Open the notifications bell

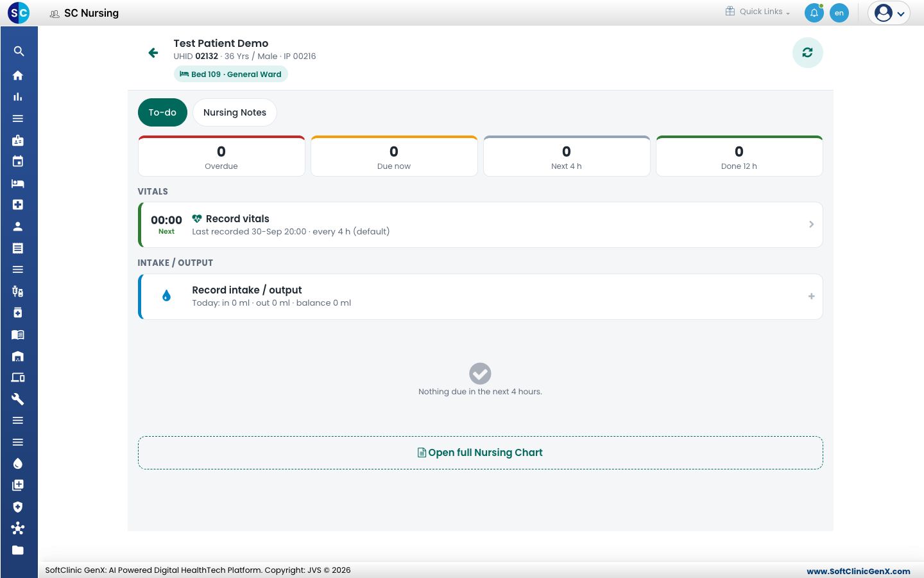tap(814, 13)
